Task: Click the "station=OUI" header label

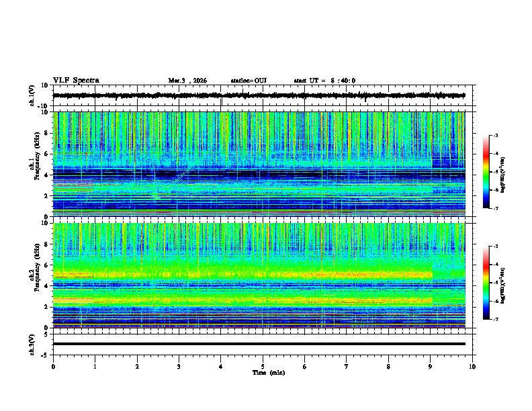Action: pyautogui.click(x=249, y=81)
